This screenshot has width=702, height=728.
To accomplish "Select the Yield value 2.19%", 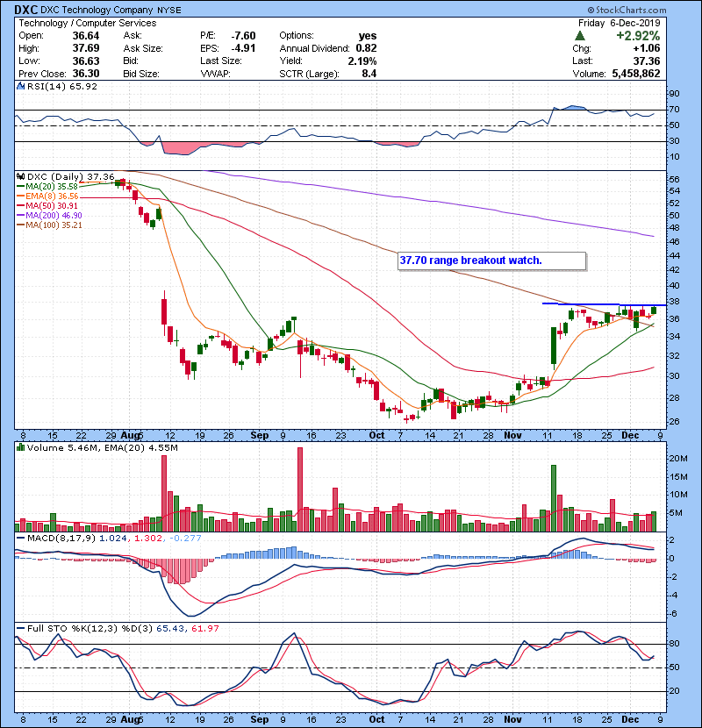I will point(362,61).
